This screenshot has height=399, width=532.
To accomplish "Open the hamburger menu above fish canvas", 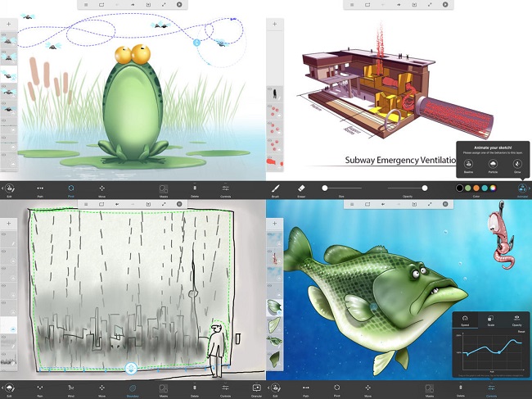I will point(352,204).
